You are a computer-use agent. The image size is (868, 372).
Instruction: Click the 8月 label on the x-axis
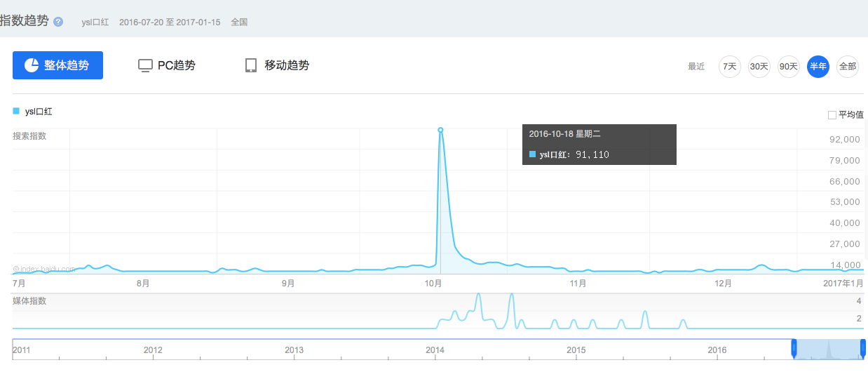tap(143, 284)
